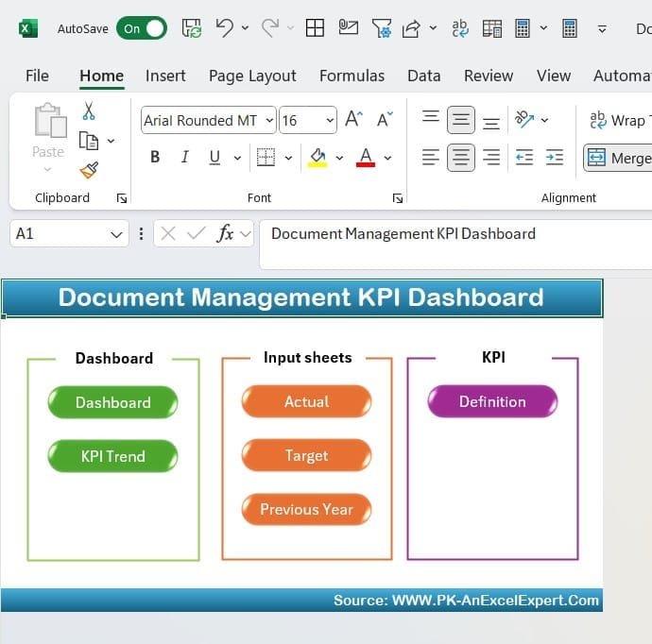Toggle Bold formatting

pyautogui.click(x=155, y=157)
